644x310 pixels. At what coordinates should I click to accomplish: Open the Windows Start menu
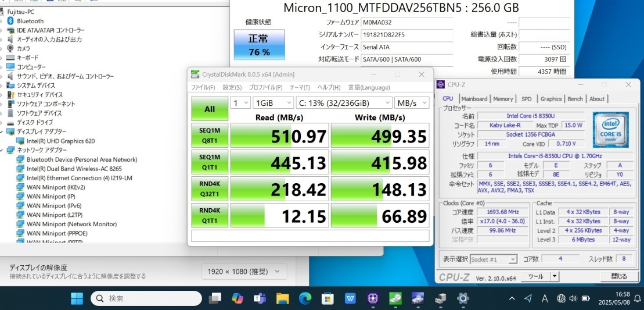tap(77, 298)
